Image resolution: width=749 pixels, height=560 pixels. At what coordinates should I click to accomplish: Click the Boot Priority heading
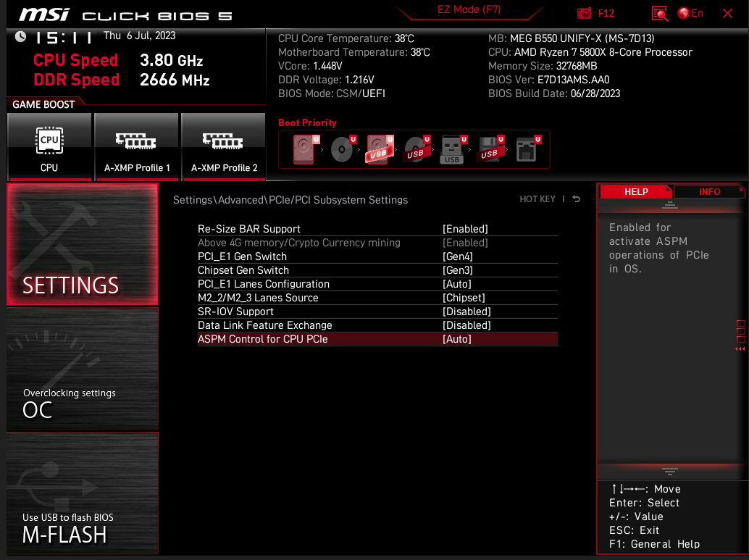tap(307, 123)
